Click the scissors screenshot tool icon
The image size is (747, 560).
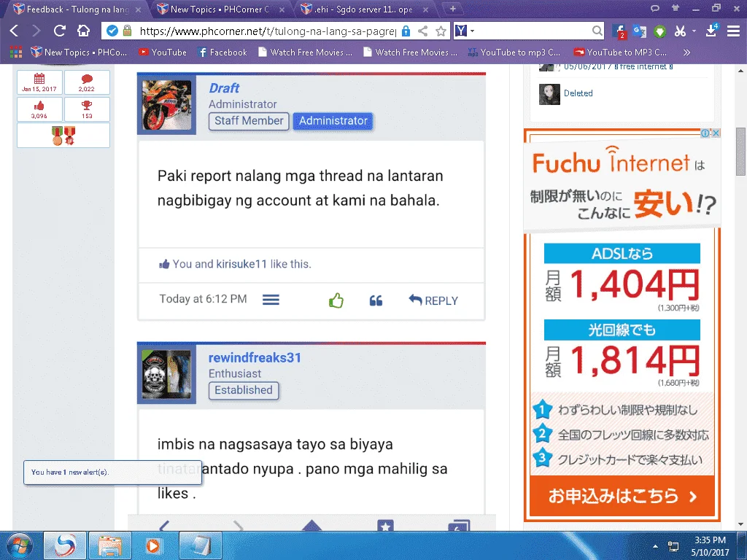pos(680,31)
